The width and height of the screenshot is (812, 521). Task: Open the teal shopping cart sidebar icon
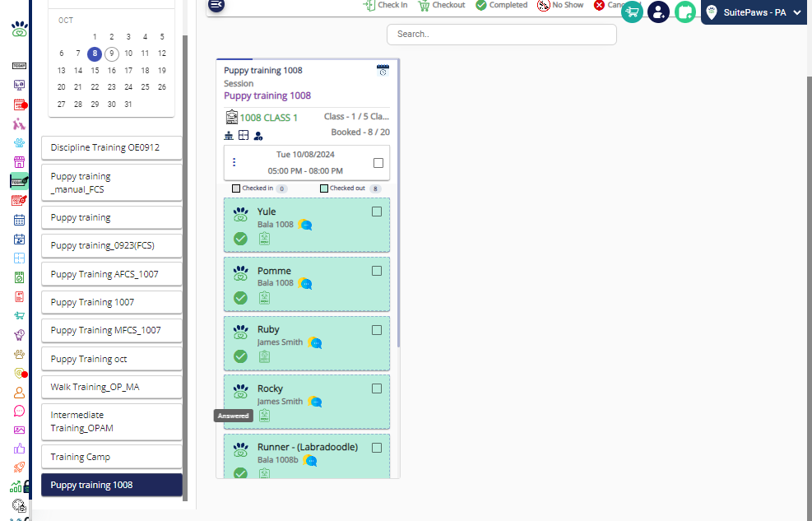(x=19, y=315)
